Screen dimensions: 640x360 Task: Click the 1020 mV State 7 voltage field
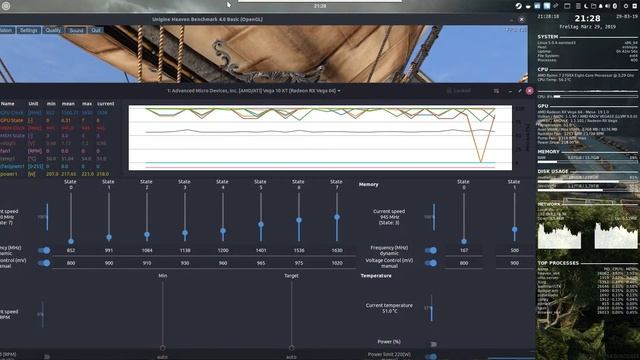click(337, 263)
